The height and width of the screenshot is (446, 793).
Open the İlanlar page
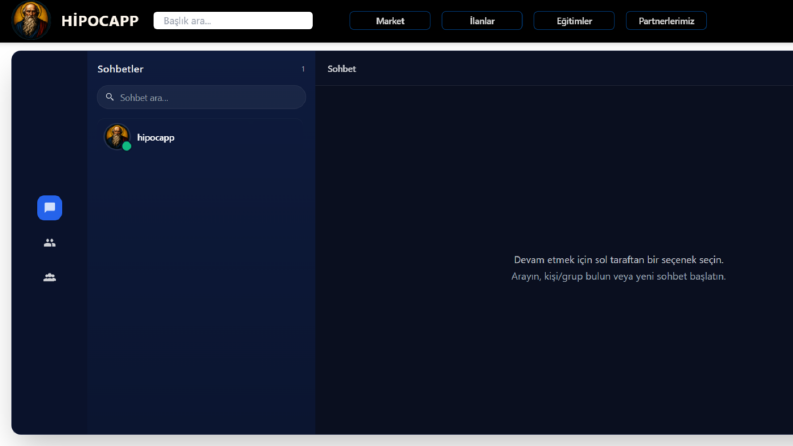pyautogui.click(x=482, y=21)
